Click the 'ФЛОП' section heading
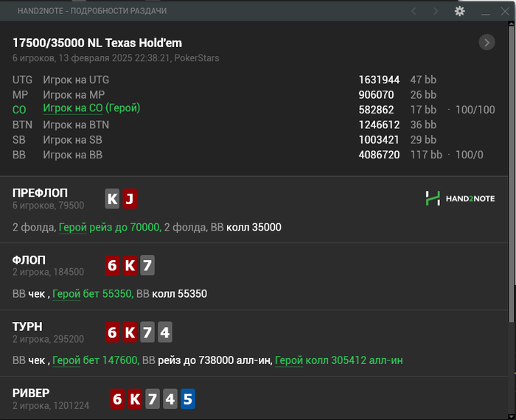The image size is (516, 420). pyautogui.click(x=29, y=260)
